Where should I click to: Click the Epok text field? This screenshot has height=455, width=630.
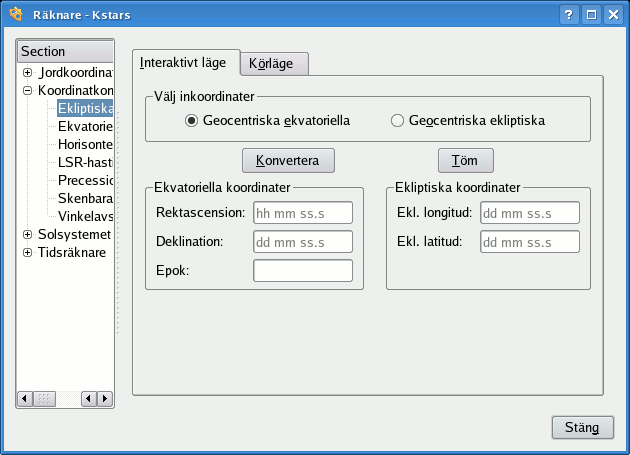tap(303, 271)
